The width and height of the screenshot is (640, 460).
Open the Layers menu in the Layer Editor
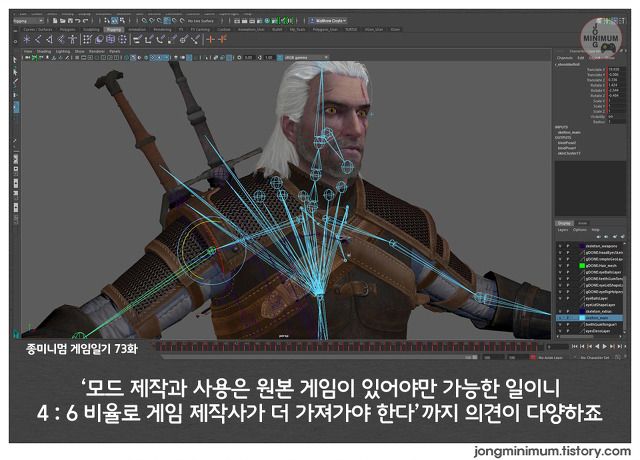563,230
